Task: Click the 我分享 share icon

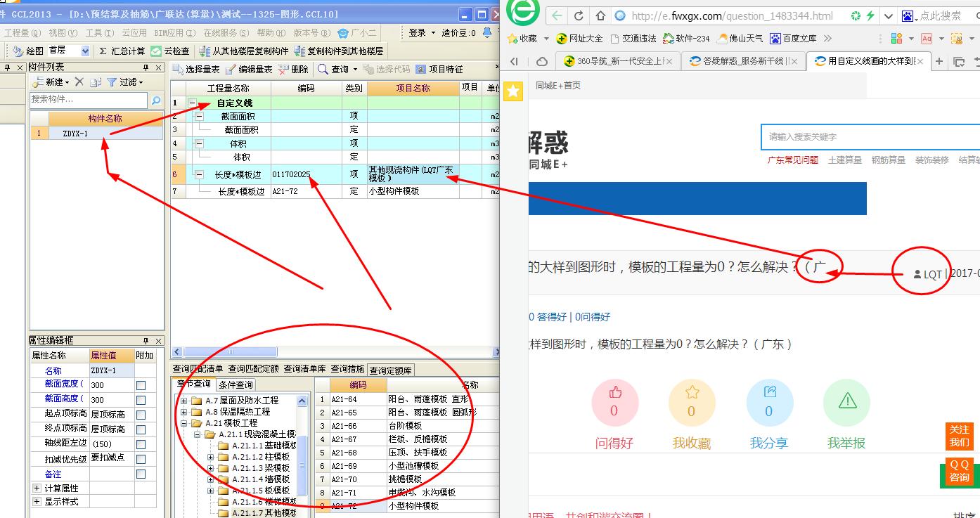Action: click(769, 403)
